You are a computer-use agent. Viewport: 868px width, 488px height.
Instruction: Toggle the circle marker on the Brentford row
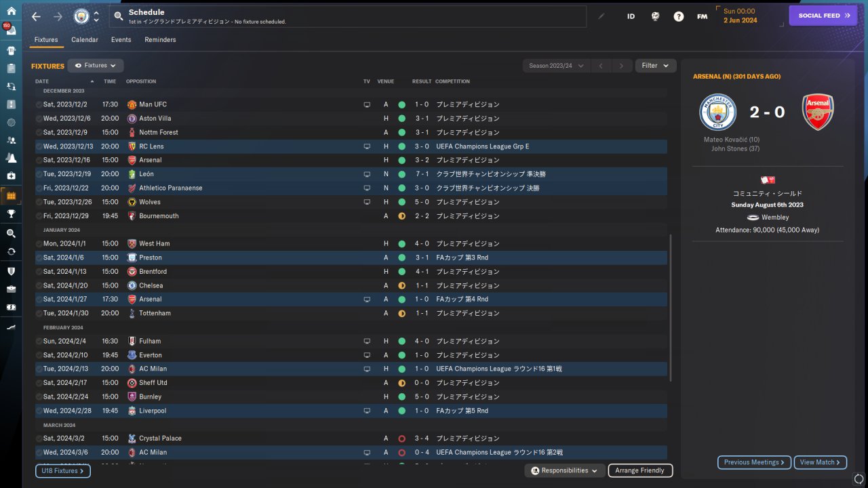coord(39,272)
